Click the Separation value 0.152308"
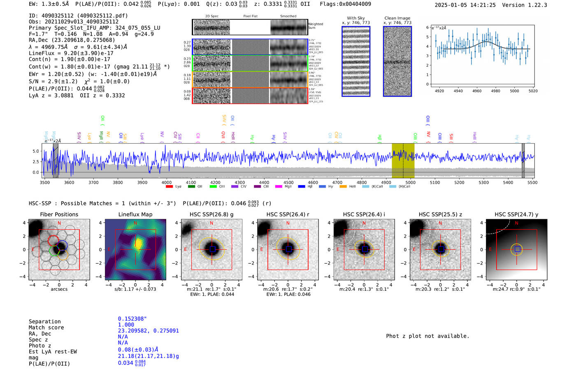 (x=132, y=319)
